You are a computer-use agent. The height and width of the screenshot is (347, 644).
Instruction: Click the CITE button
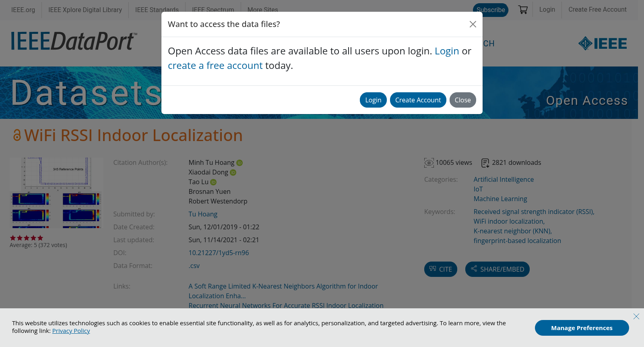coord(441,269)
